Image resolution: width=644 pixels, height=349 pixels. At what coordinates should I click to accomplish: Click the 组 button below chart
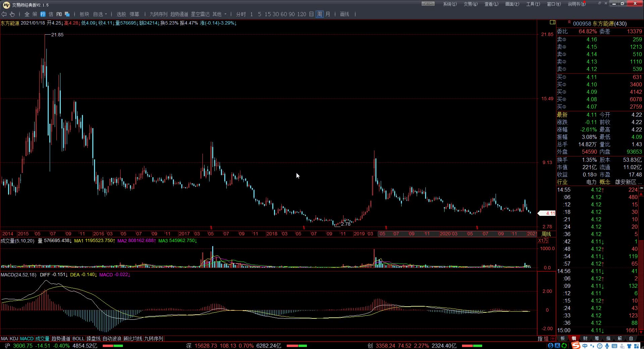tap(546, 339)
